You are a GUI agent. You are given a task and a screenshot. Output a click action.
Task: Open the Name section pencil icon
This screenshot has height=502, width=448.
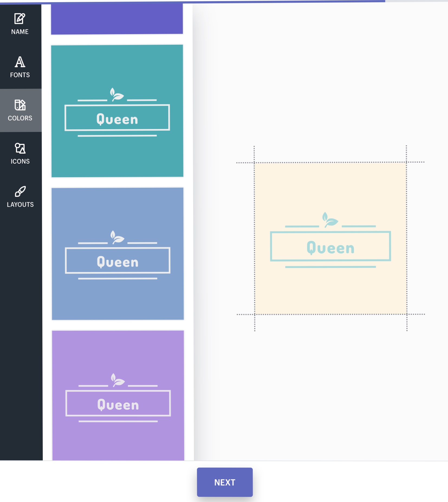pos(20,19)
